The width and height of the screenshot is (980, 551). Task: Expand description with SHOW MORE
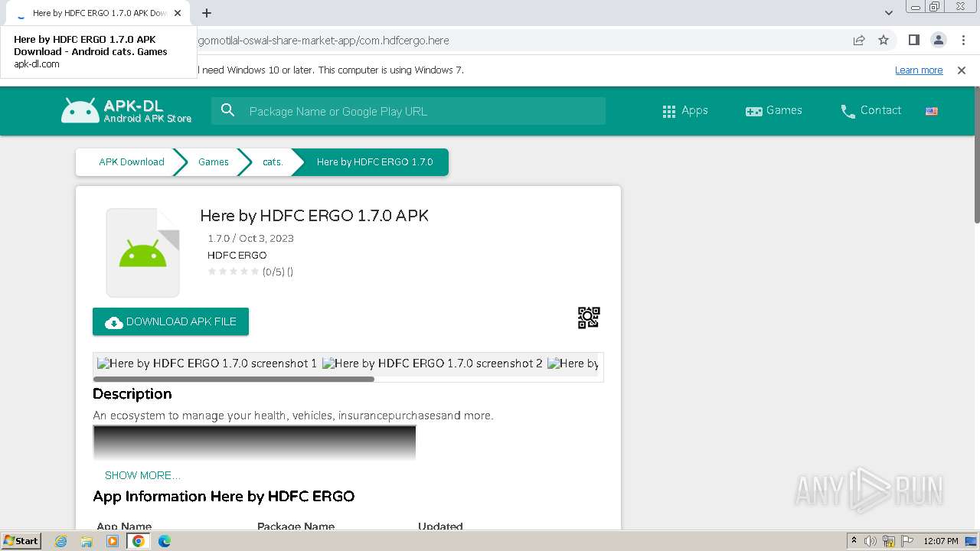[x=142, y=475]
